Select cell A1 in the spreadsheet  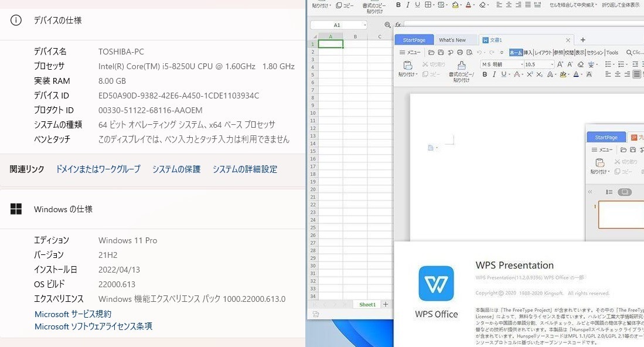pyautogui.click(x=330, y=44)
